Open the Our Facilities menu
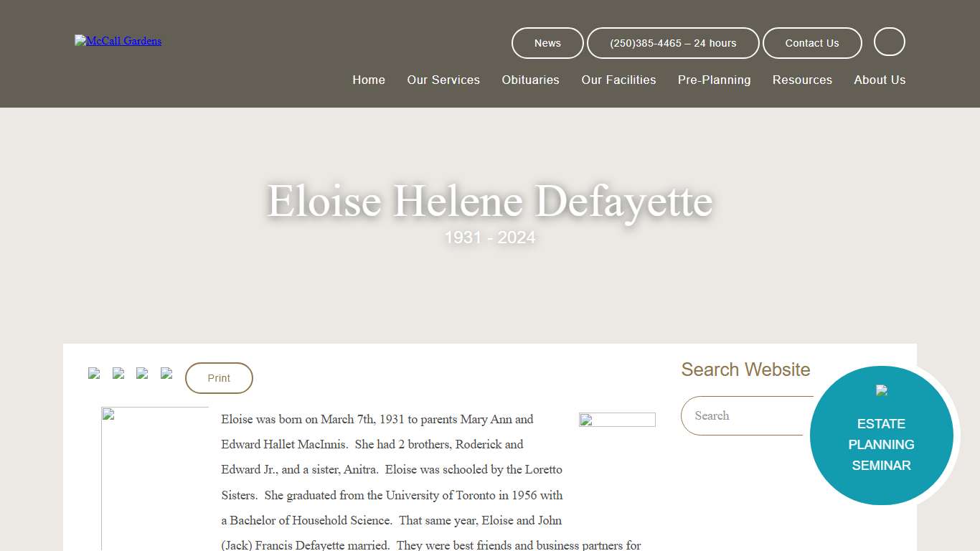Image resolution: width=980 pixels, height=551 pixels. click(x=618, y=80)
